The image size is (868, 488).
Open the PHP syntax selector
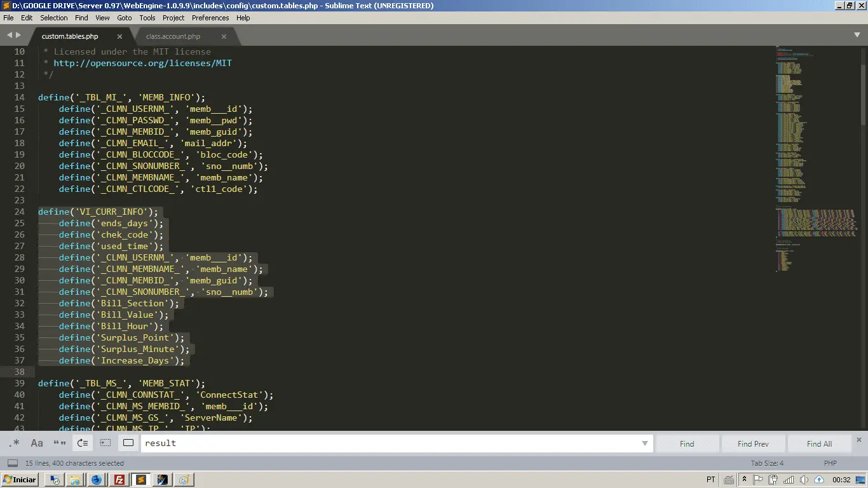pos(830,463)
